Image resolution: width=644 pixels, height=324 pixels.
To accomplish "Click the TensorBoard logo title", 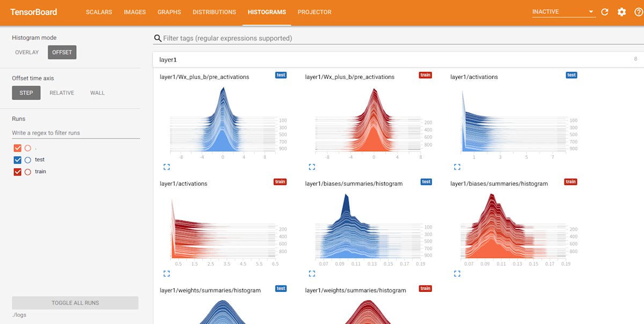I will point(33,12).
